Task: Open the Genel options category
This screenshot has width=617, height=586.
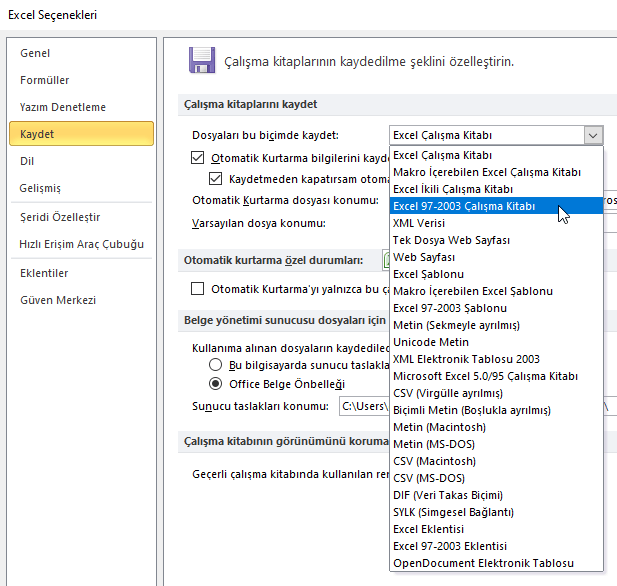Action: [81, 53]
